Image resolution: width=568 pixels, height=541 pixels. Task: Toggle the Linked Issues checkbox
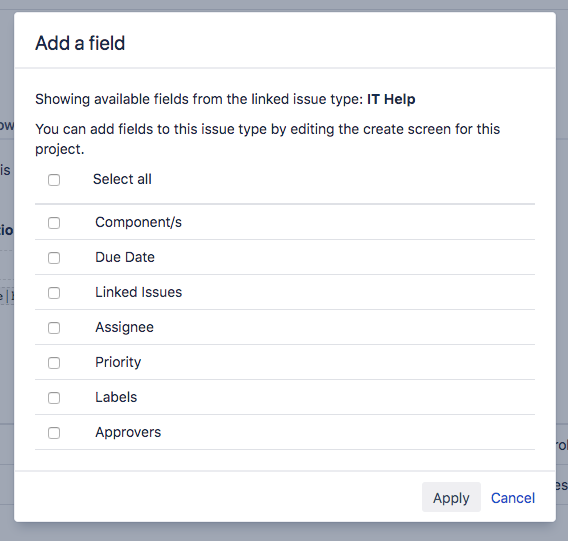(54, 293)
